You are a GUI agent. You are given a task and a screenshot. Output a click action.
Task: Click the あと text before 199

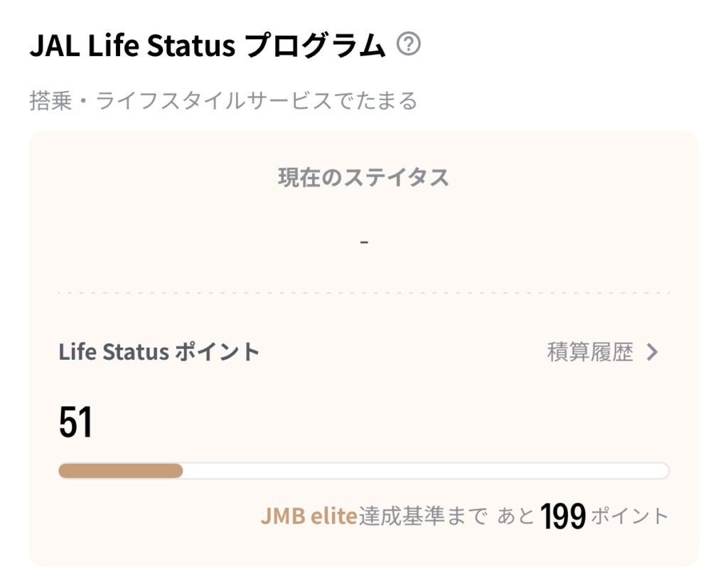coord(515,516)
